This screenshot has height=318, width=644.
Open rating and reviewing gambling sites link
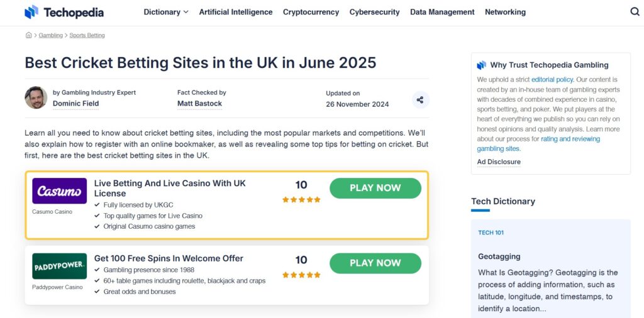[x=538, y=144]
